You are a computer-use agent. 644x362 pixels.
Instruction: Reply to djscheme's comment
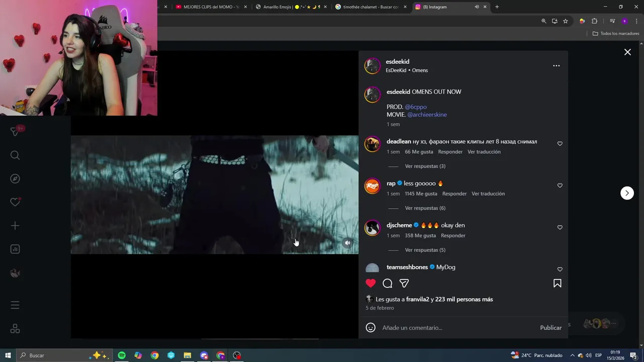(x=453, y=236)
